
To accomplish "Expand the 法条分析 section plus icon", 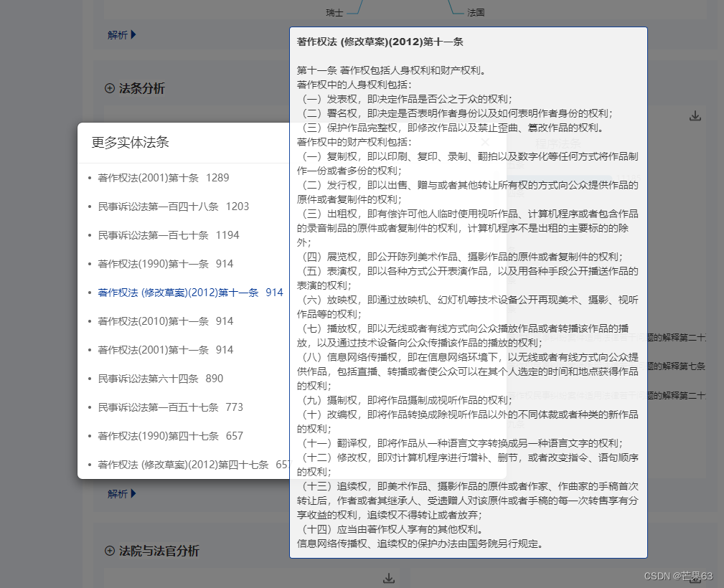I will [x=110, y=88].
